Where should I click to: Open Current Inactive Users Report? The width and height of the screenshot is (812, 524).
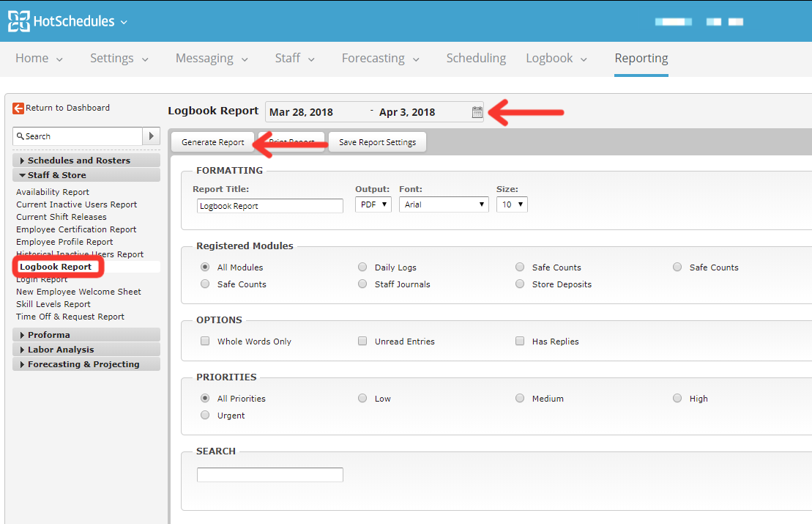point(77,204)
